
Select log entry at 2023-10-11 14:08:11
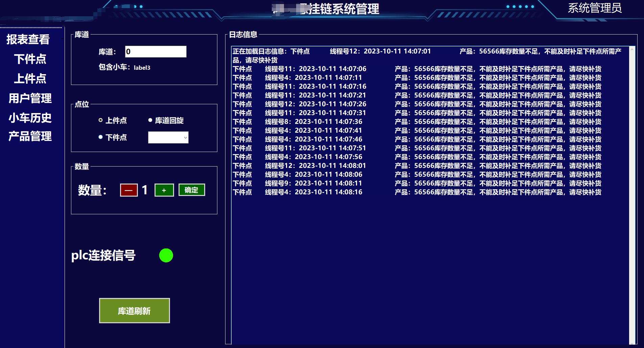[x=417, y=183]
